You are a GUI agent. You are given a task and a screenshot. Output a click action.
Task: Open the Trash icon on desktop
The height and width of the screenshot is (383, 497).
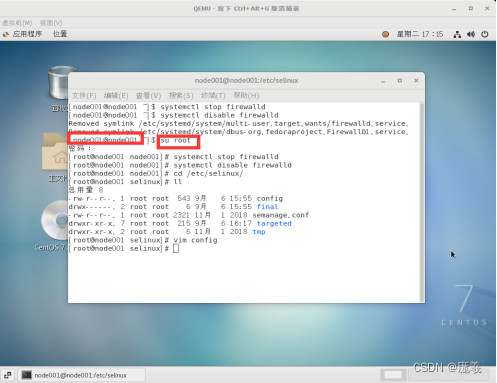[59, 83]
